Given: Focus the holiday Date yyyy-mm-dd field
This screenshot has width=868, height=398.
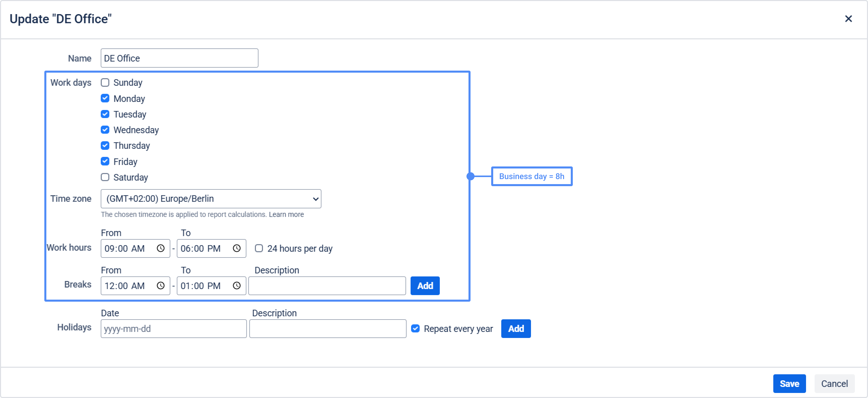Looking at the screenshot, I should (174, 329).
